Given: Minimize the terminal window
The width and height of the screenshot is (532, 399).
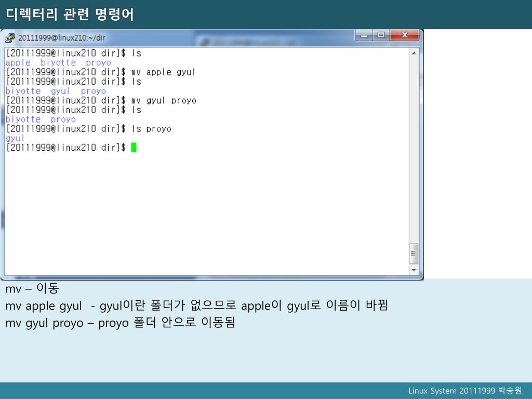Looking at the screenshot, I should click(x=364, y=35).
